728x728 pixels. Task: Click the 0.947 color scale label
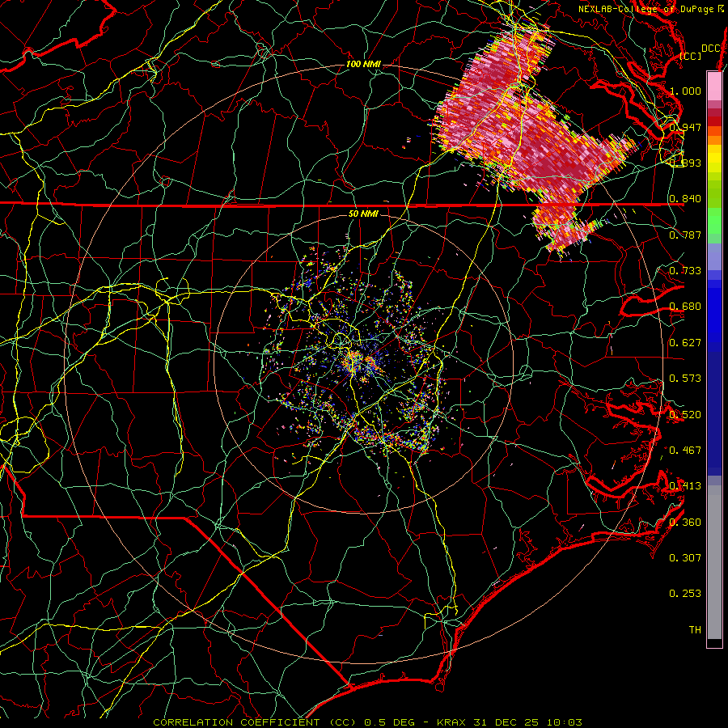685,127
